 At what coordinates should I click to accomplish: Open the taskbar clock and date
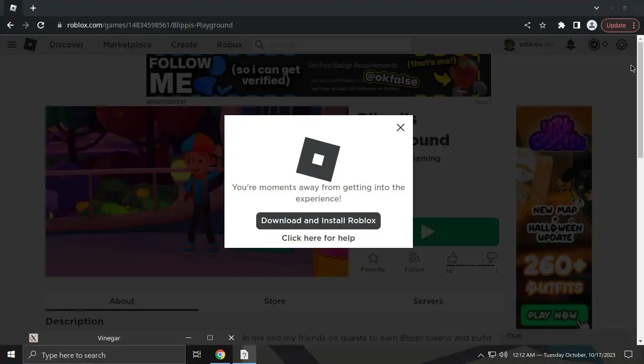tap(563, 355)
